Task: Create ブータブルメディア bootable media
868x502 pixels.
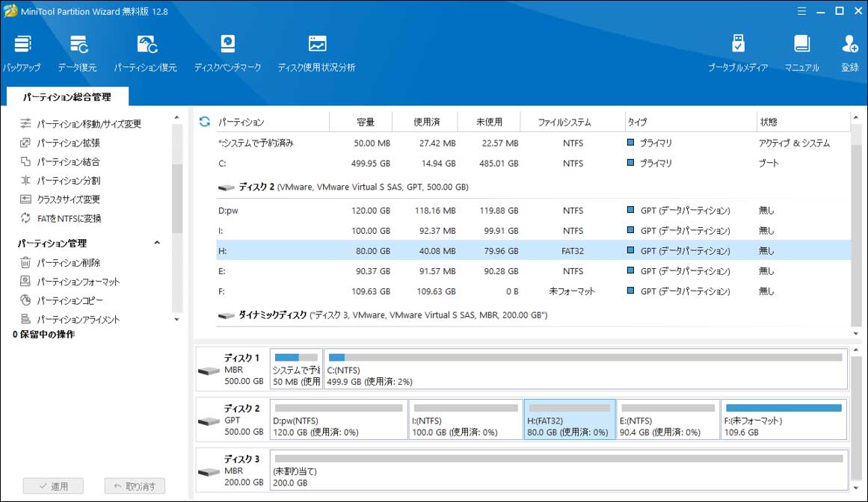Action: click(x=738, y=53)
